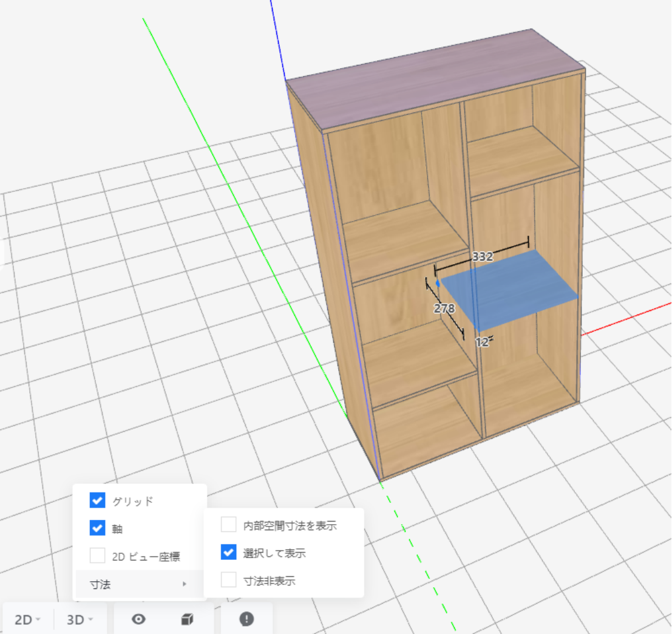Expand the 寸法 submenu arrow

pyautogui.click(x=185, y=584)
